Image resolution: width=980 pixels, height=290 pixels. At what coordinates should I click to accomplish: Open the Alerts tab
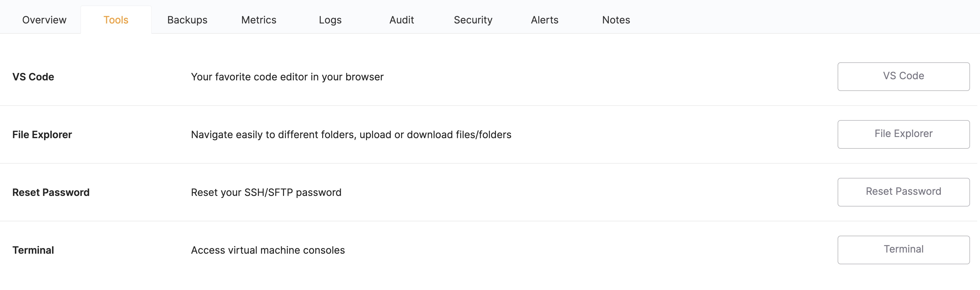[x=544, y=19]
